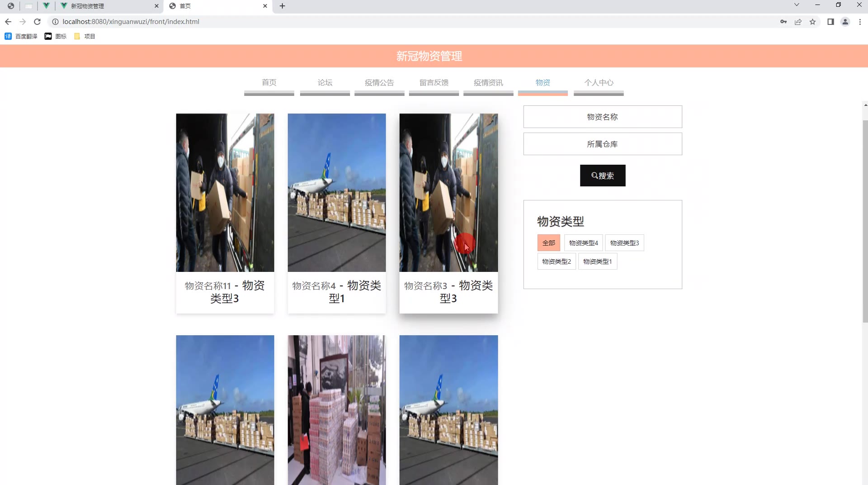This screenshot has height=485, width=868.
Task: Open the browser profile avatar
Action: (x=845, y=22)
